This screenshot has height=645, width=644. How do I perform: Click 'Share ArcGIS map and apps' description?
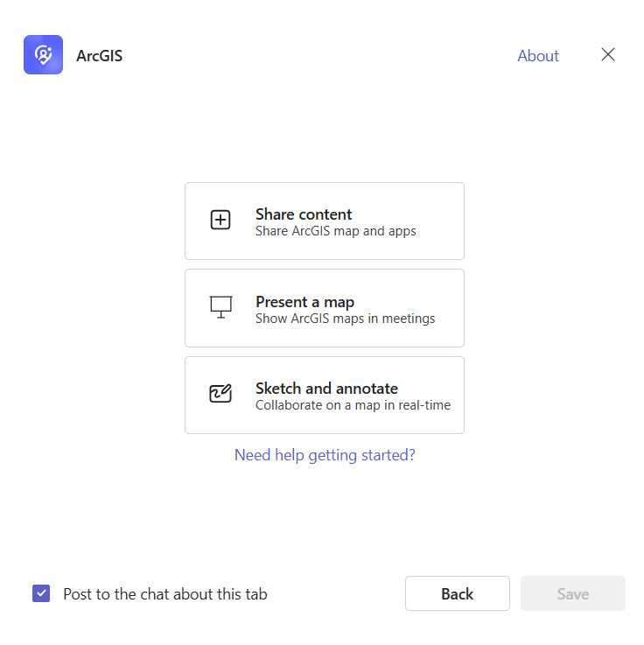point(335,231)
